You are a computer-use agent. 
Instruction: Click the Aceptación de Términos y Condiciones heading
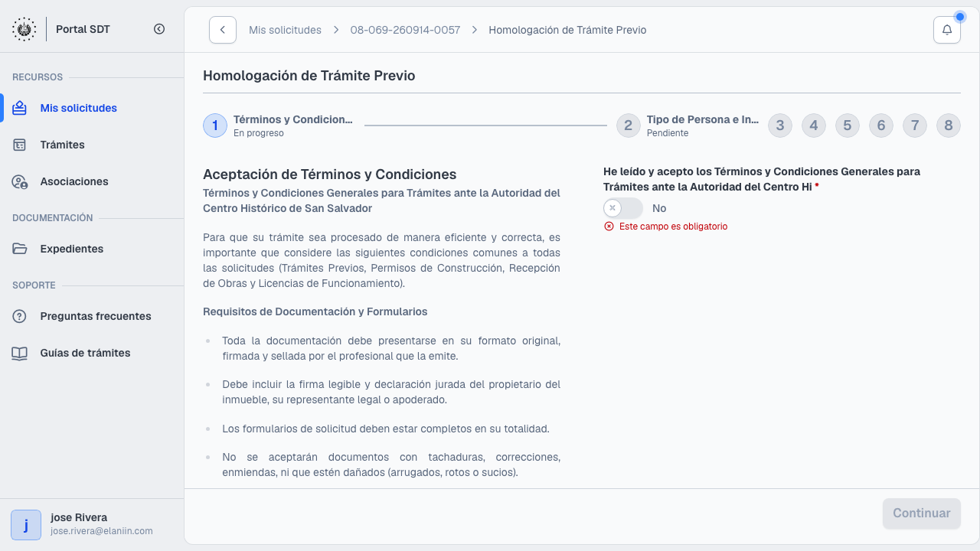tap(330, 174)
